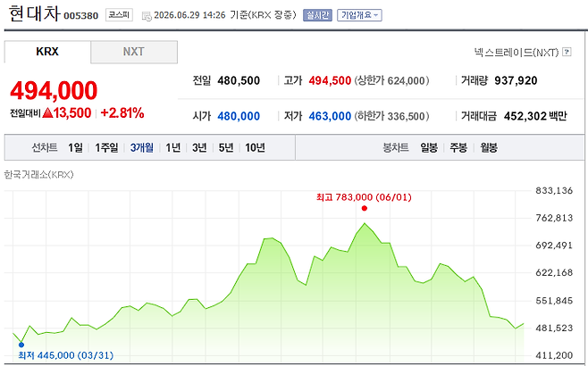The width and height of the screenshot is (588, 366).
Task: Click the 코스피 market badge
Action: (x=119, y=15)
